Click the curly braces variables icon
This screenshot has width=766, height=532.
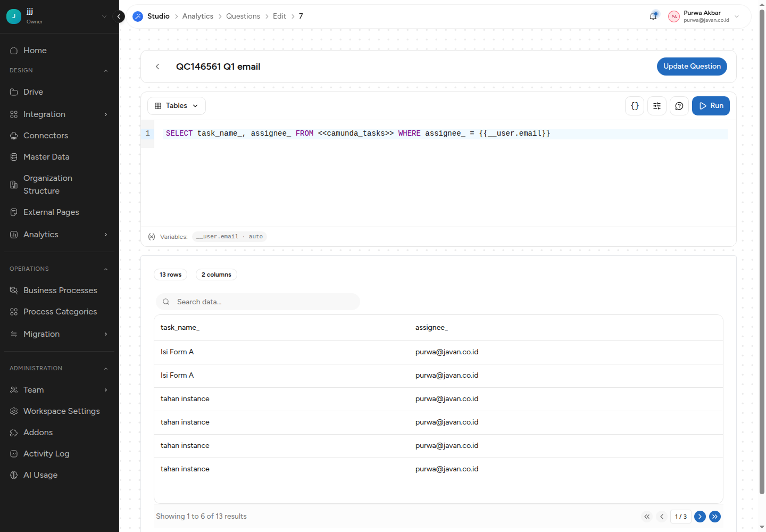635,106
